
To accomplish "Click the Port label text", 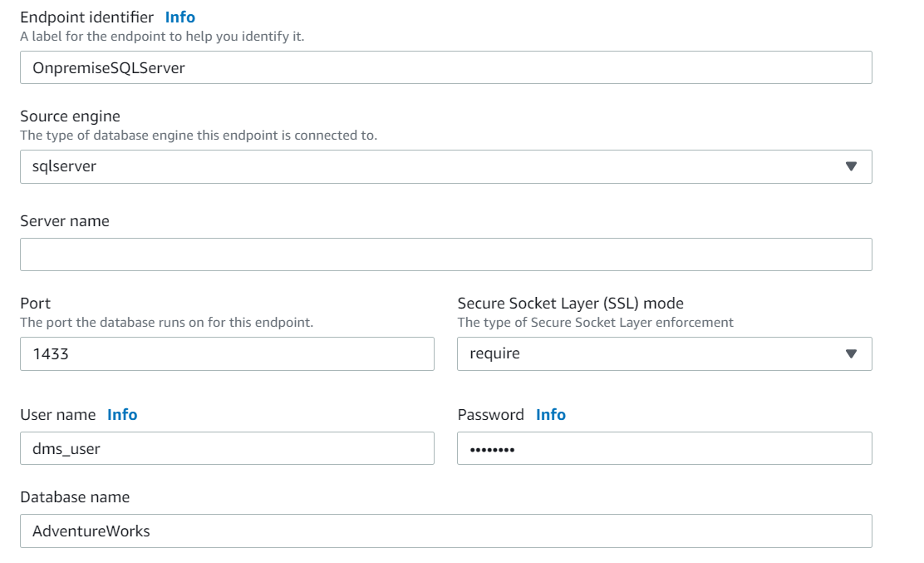I will pos(35,304).
